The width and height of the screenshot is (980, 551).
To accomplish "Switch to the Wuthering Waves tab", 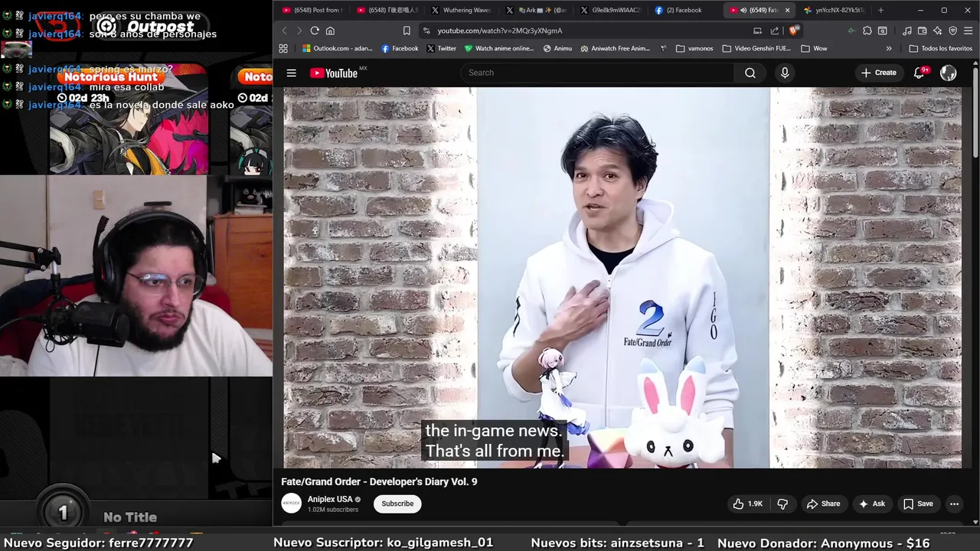I will [460, 10].
